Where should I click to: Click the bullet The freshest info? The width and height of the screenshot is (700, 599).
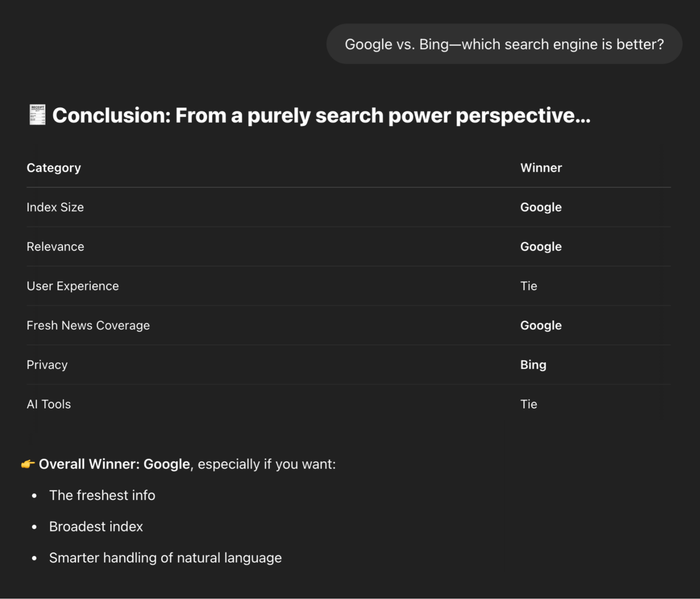[x=102, y=495]
